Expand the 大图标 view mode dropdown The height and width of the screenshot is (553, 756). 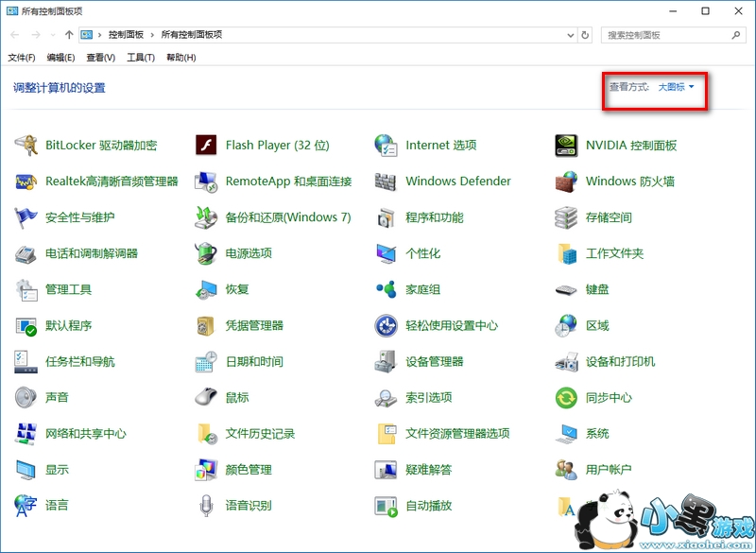point(676,87)
